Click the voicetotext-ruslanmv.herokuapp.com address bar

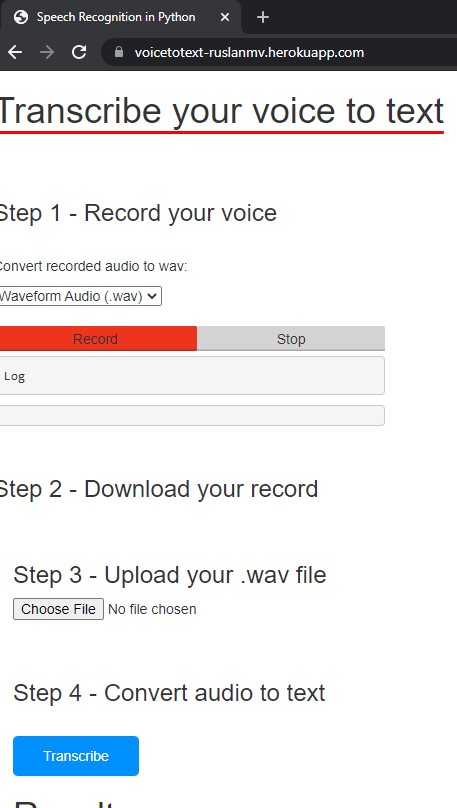[x=249, y=52]
